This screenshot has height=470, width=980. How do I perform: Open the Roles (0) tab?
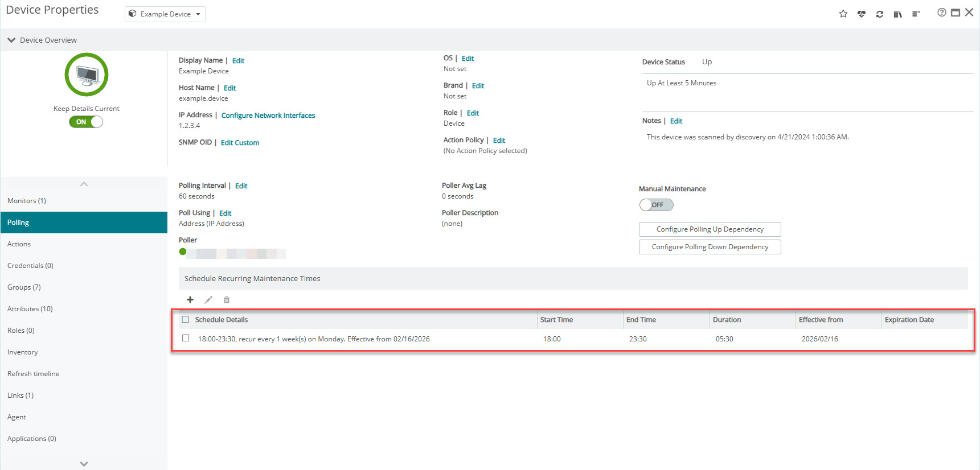click(84, 331)
